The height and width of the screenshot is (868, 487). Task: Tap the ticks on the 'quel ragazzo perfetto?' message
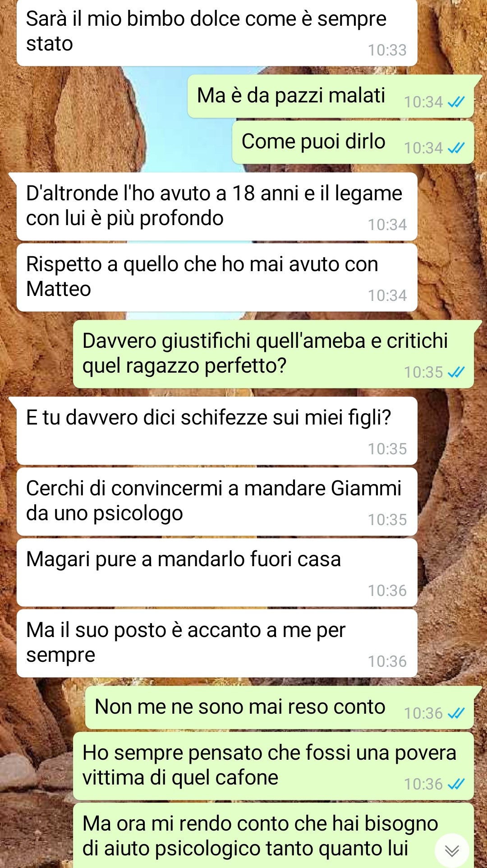tap(456, 373)
